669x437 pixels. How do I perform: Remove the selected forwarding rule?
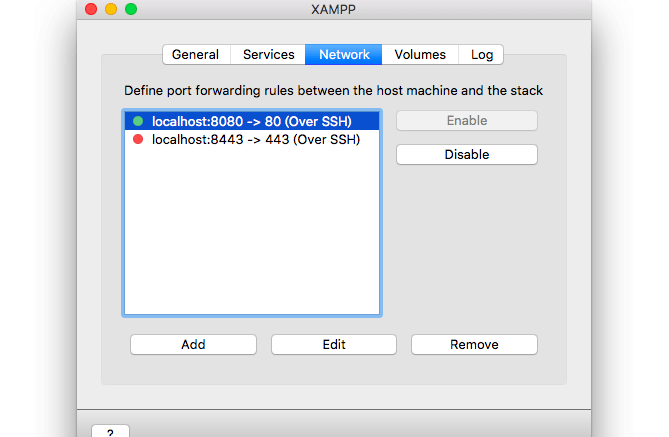pos(474,344)
